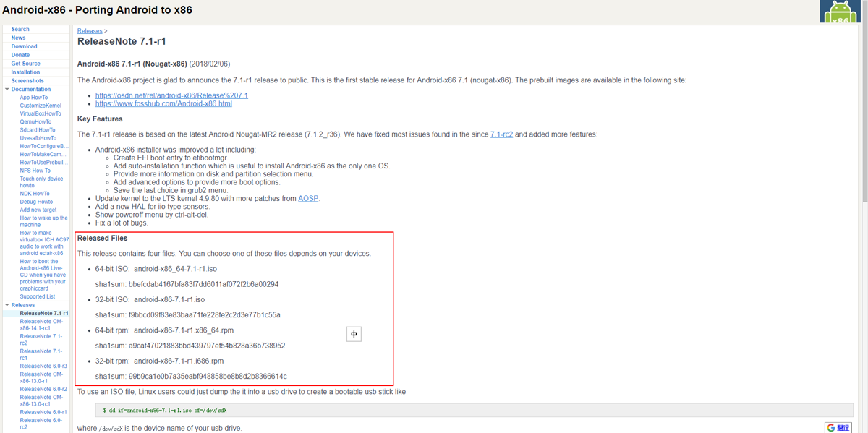Open UvesafbHowTo page
Image resolution: width=868 pixels, height=433 pixels.
[x=38, y=138]
